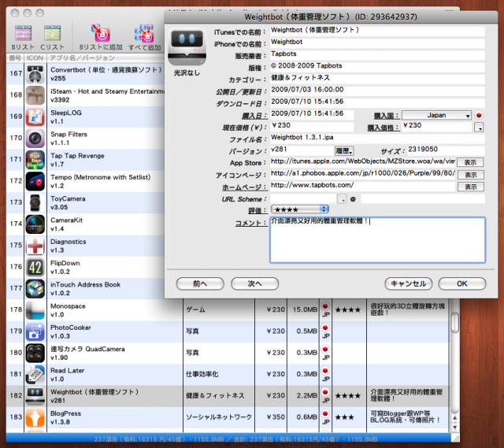Image resolution: width=504 pixels, height=448 pixels.
Task: Click the scrollbar up arrow
Action: (455, 418)
